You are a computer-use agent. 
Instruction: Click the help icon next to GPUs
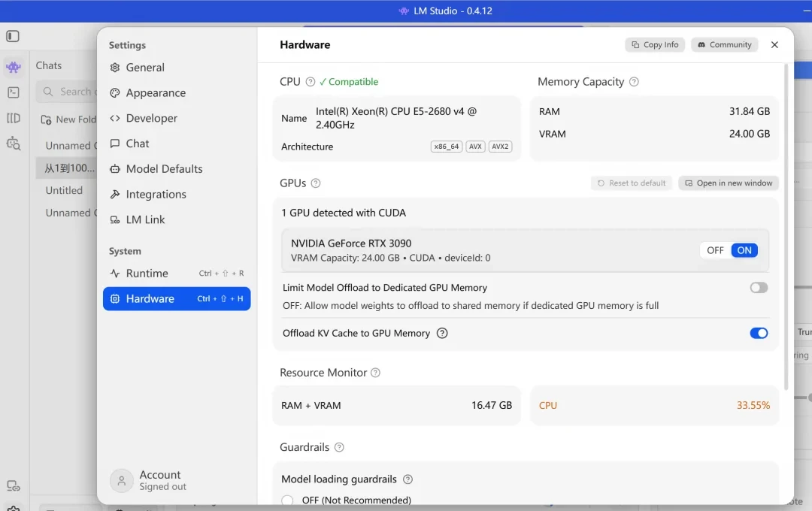pos(316,183)
